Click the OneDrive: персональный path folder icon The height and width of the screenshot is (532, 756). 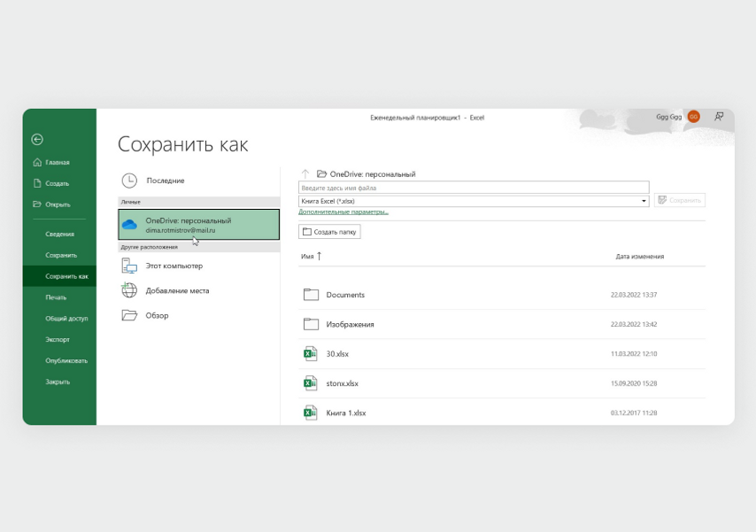321,173
